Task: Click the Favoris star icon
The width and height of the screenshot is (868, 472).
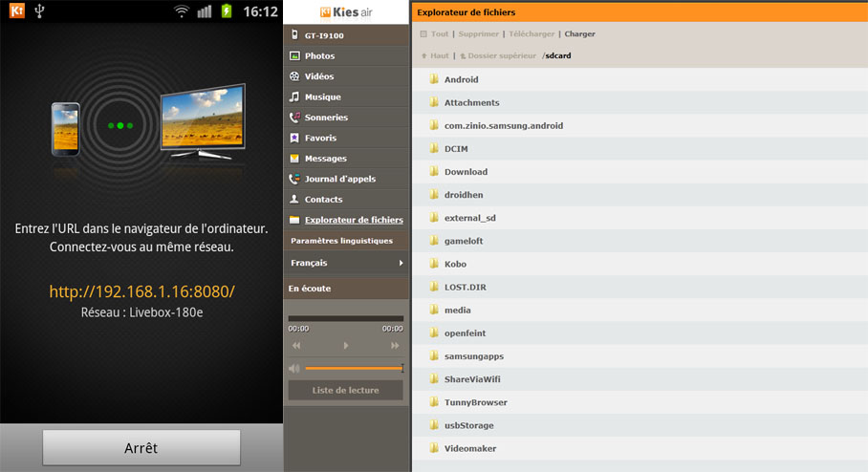Action: click(294, 138)
